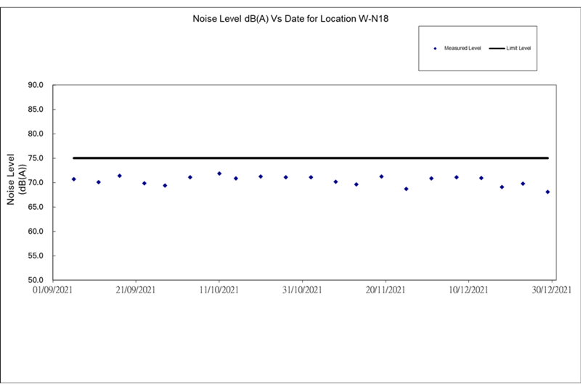Click the 75.0 label on the vertical axis
This screenshot has width=583, height=392.
[x=36, y=158]
